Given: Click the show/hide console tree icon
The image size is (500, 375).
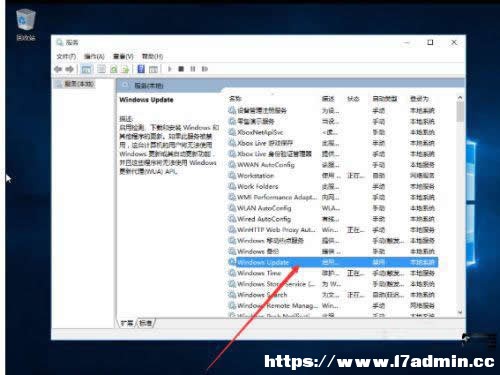Looking at the screenshot, I should [86, 69].
